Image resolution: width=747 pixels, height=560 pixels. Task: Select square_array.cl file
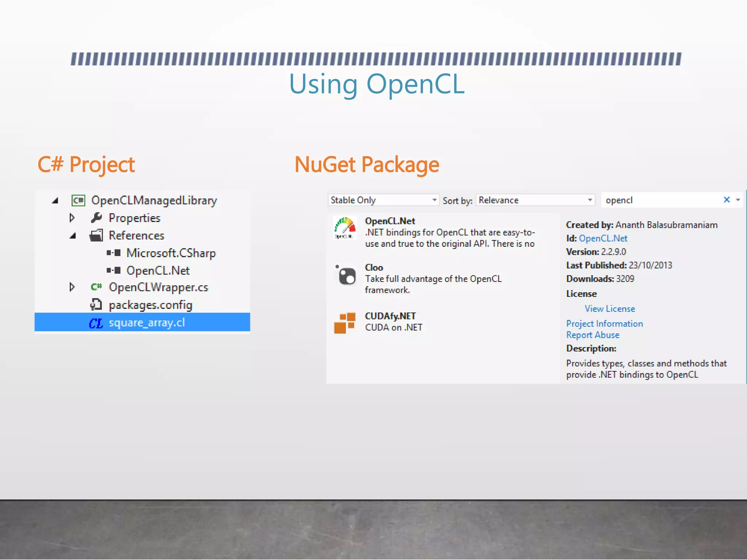[x=142, y=322]
